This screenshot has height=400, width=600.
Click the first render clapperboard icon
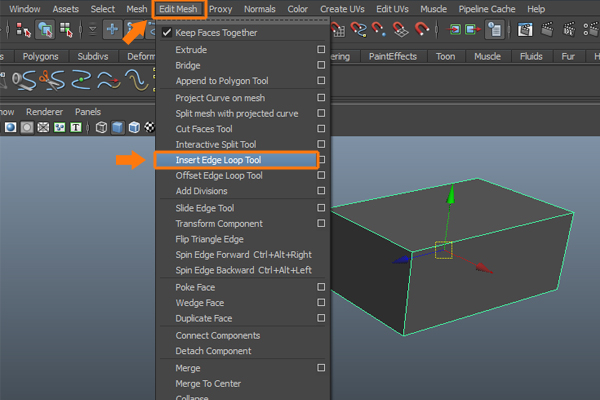pyautogui.click(x=526, y=29)
